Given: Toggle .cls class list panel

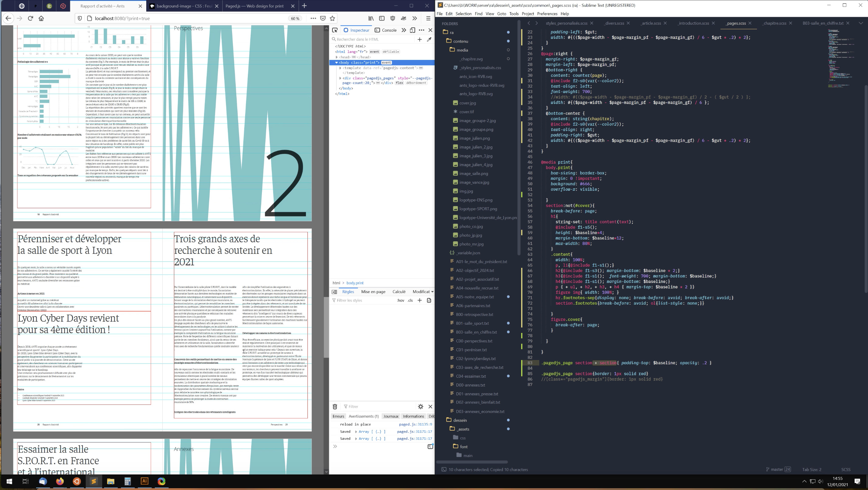Looking at the screenshot, I should [x=410, y=300].
